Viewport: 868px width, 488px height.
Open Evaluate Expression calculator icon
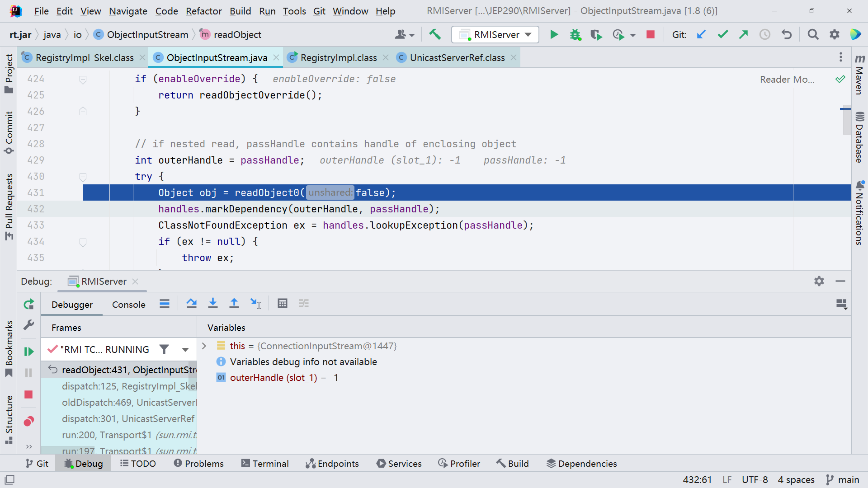click(283, 304)
